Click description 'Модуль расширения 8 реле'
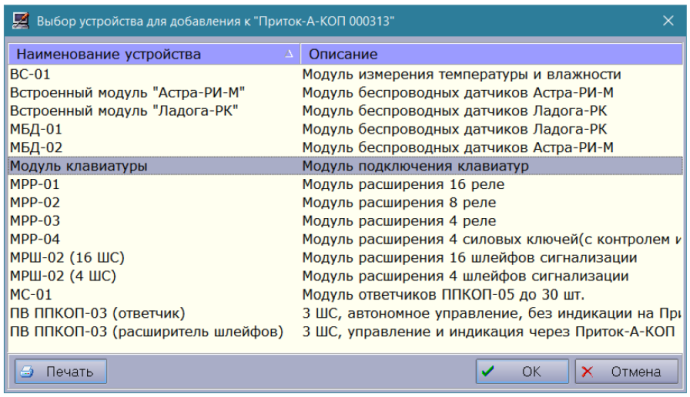 pos(399,202)
